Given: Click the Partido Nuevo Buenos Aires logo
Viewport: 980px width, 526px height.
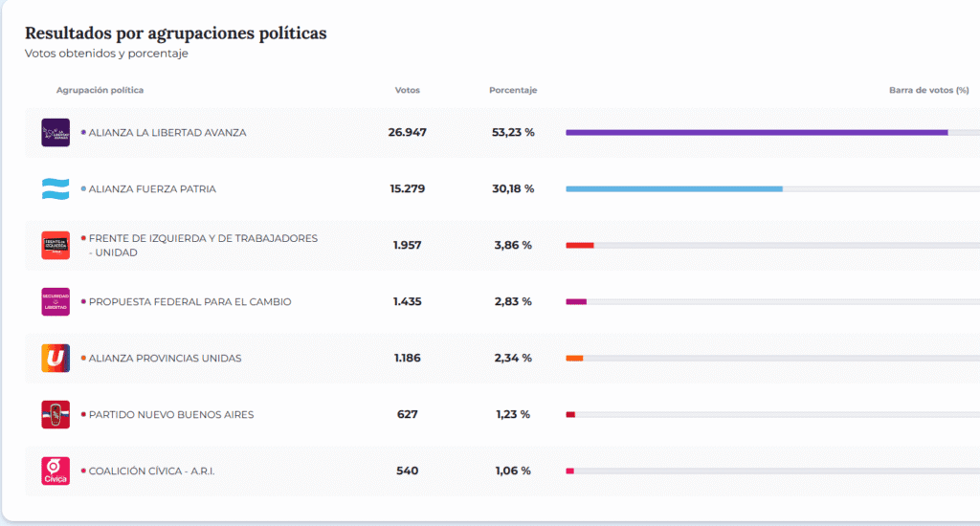Looking at the screenshot, I should coord(56,414).
